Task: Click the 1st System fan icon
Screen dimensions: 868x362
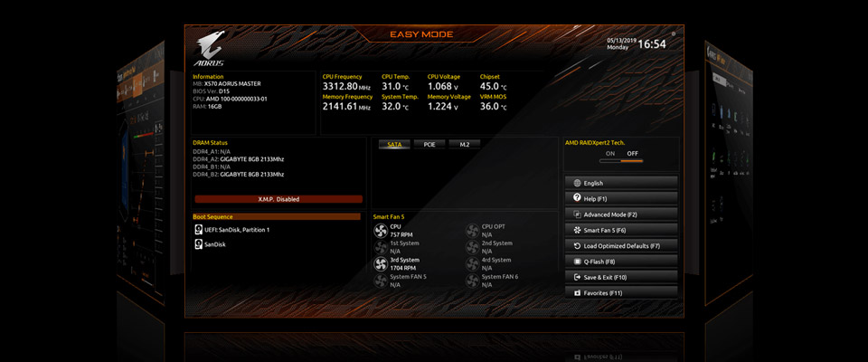Action: pyautogui.click(x=381, y=247)
